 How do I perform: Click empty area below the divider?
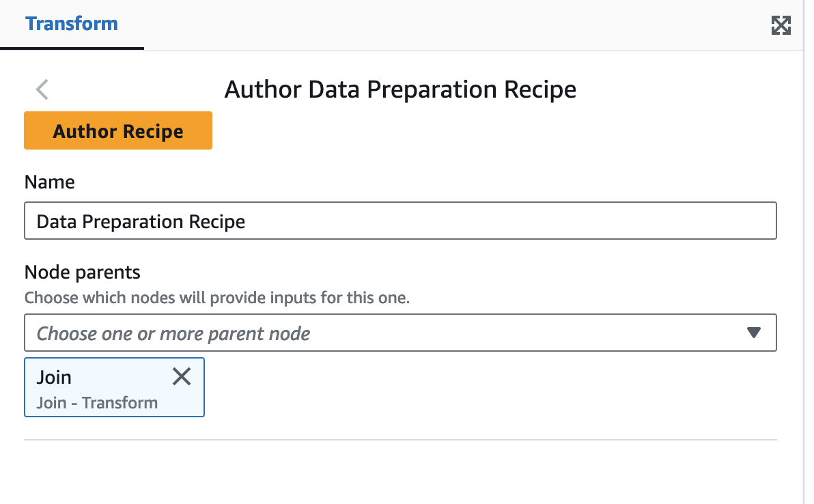point(400,473)
